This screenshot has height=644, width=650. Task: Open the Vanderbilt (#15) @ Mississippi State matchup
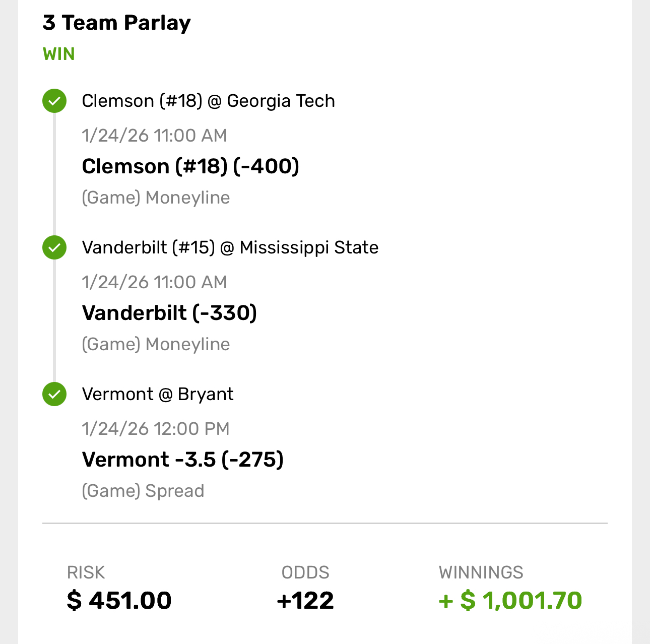point(230,247)
